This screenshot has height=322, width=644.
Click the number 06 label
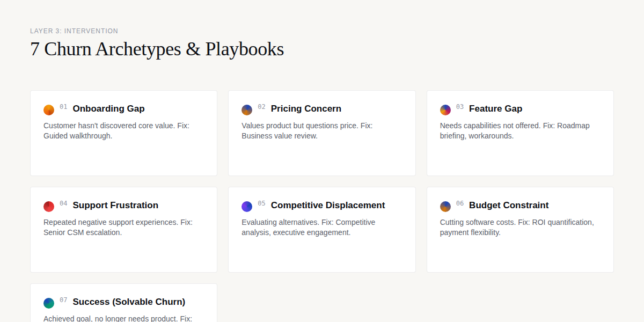(x=460, y=203)
